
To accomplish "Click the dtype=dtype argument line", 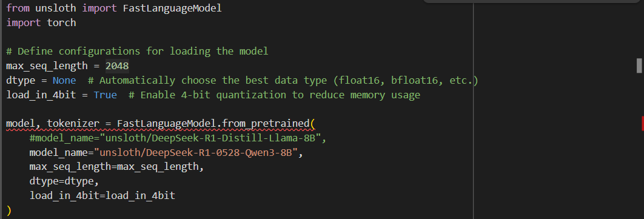I will pos(64,181).
